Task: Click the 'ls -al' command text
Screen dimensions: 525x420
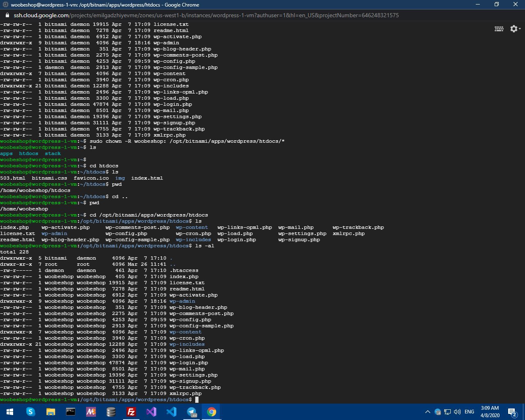Action: pos(205,246)
